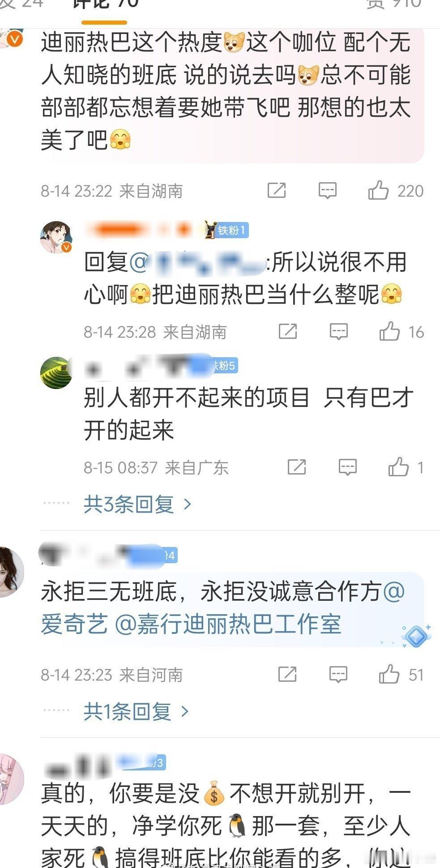
Task: Share the Guangdong 08:37 reply
Action: (297, 467)
